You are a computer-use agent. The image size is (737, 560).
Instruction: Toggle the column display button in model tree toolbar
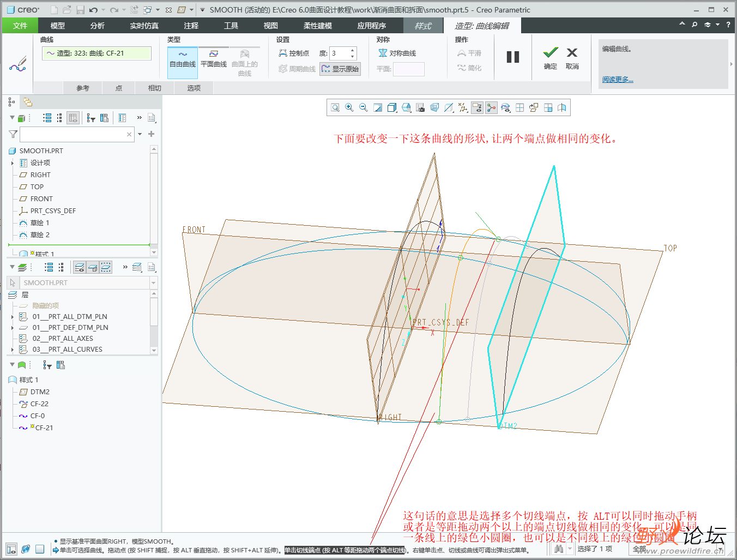(73, 118)
